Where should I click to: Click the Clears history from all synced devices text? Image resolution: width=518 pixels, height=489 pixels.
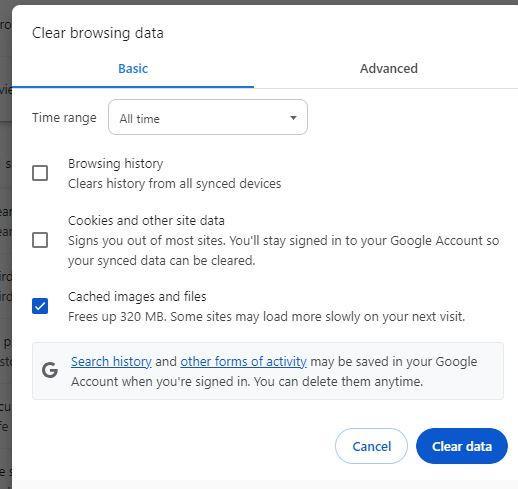tap(175, 184)
